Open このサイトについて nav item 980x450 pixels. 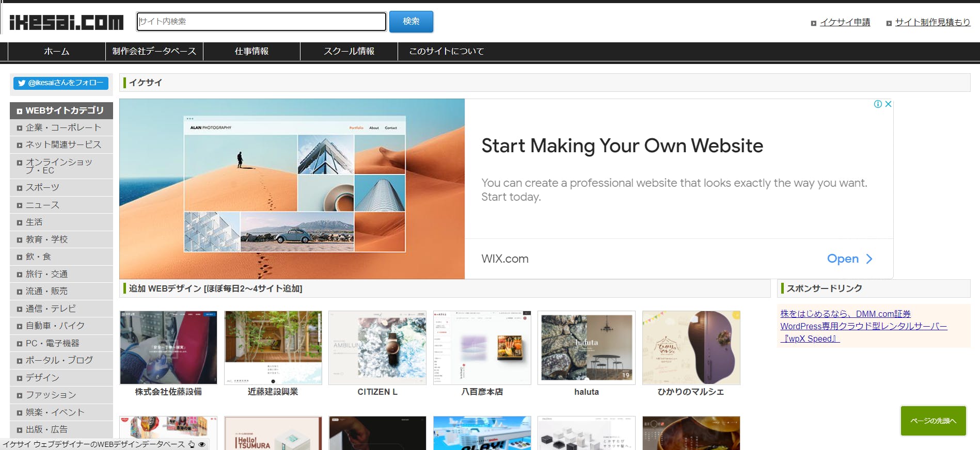click(x=447, y=51)
